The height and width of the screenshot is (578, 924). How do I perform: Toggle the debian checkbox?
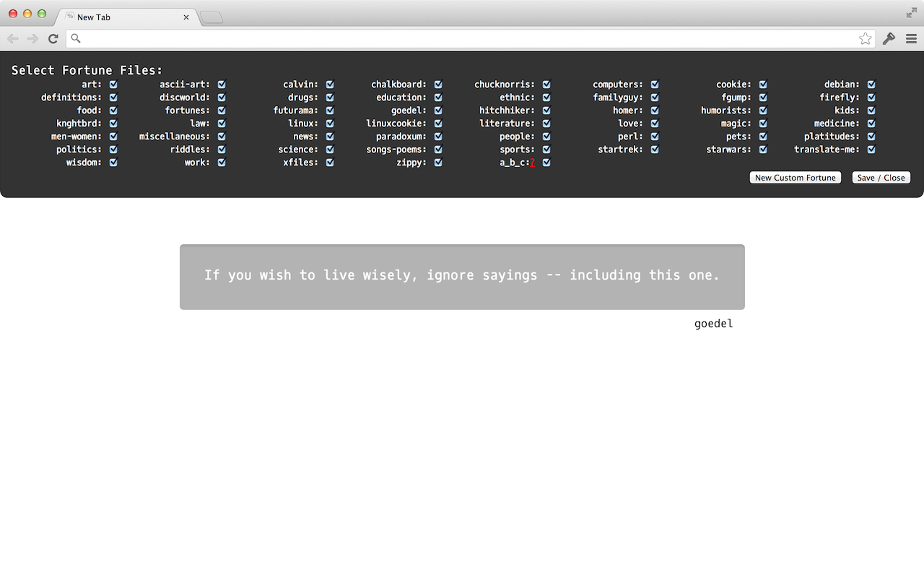[x=871, y=85]
